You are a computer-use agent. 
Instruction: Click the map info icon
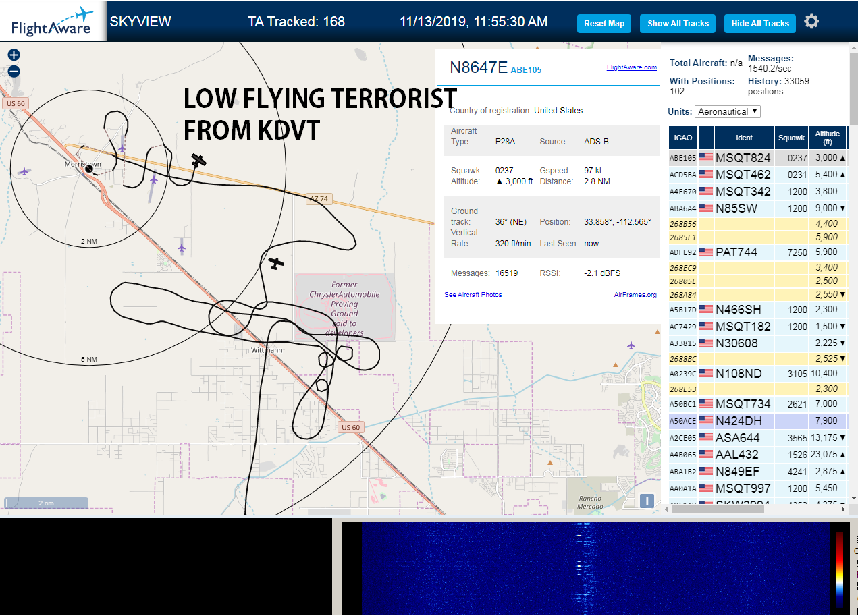(647, 501)
